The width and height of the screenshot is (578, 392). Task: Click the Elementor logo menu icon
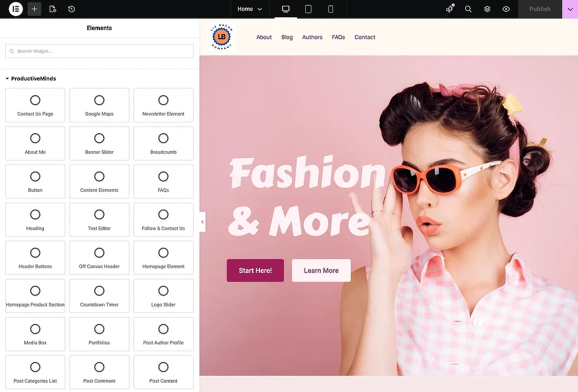[16, 9]
